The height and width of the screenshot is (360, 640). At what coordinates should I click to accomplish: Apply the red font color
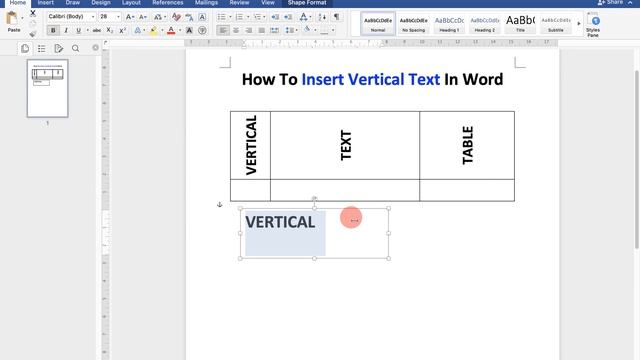pos(171,30)
